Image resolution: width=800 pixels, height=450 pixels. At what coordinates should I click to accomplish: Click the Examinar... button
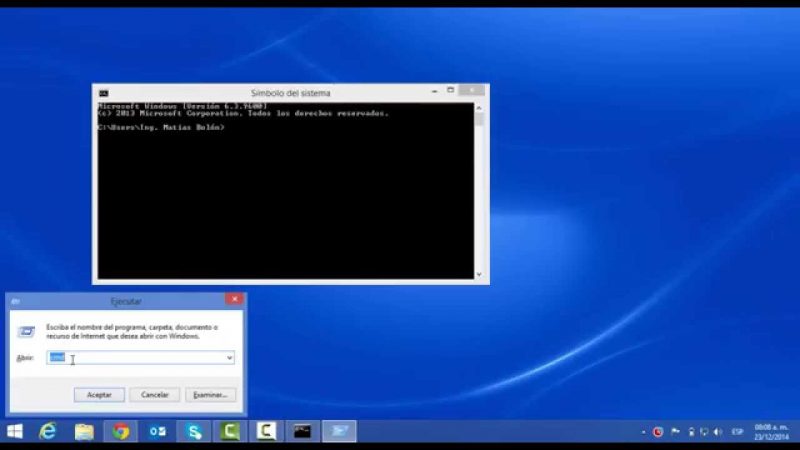point(210,395)
